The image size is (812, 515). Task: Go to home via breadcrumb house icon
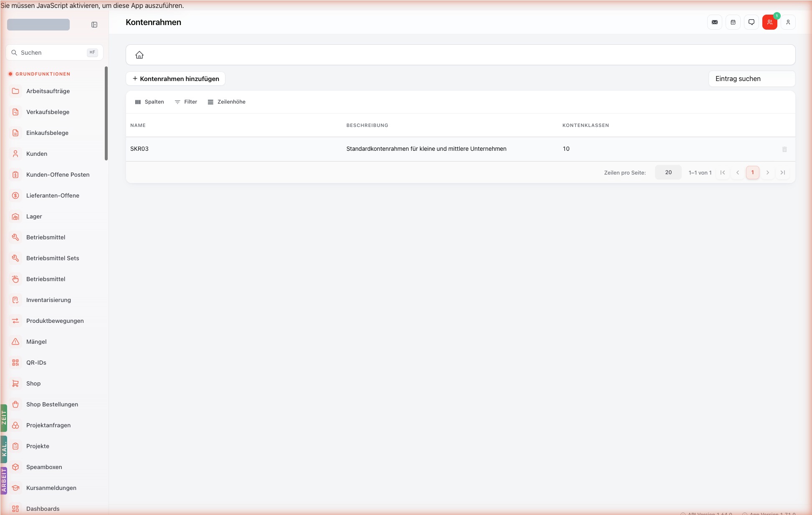tap(139, 55)
